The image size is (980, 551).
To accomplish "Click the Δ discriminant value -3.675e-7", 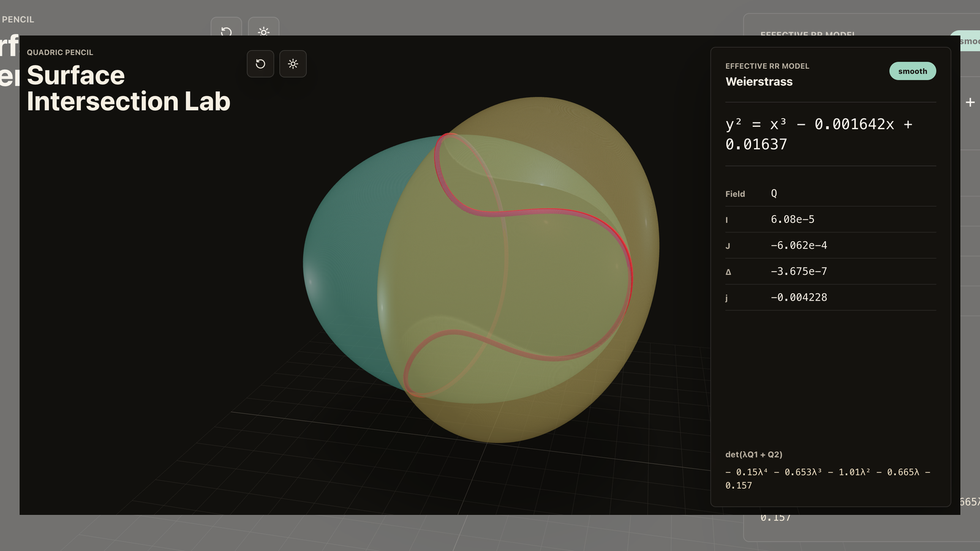I will [x=799, y=271].
